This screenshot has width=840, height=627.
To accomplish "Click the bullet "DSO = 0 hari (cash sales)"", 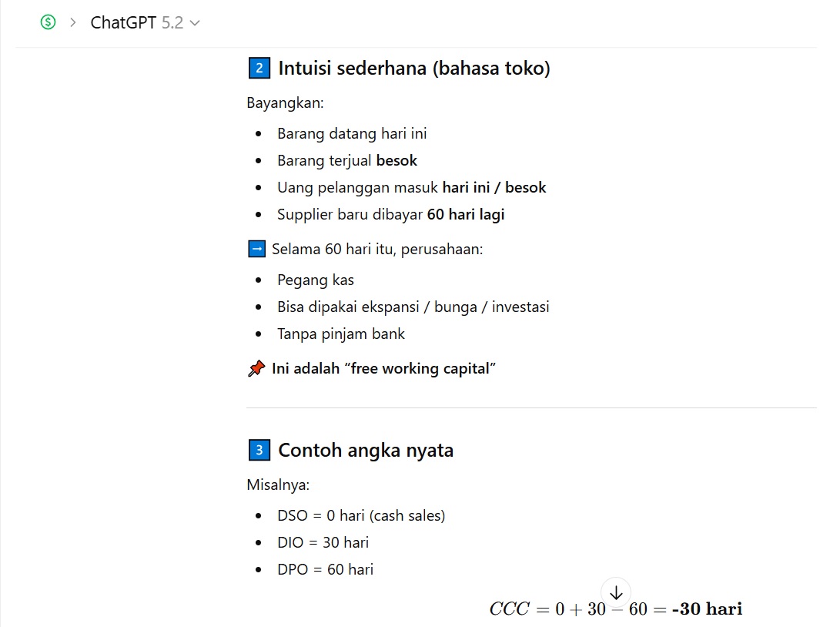I will [361, 516].
